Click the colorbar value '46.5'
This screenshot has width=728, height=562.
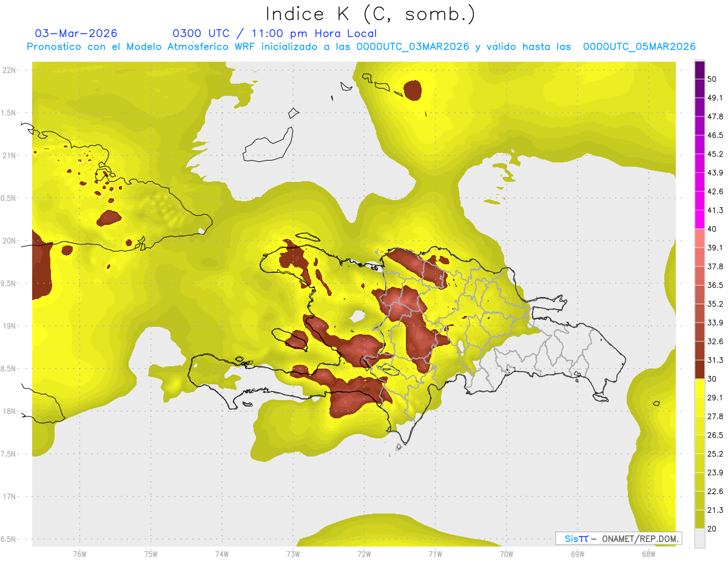coord(715,135)
